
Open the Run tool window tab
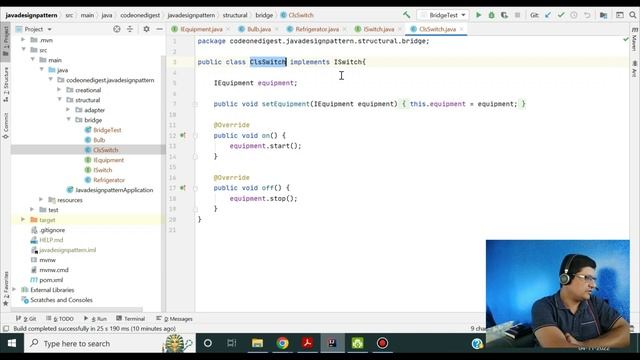click(x=95, y=319)
